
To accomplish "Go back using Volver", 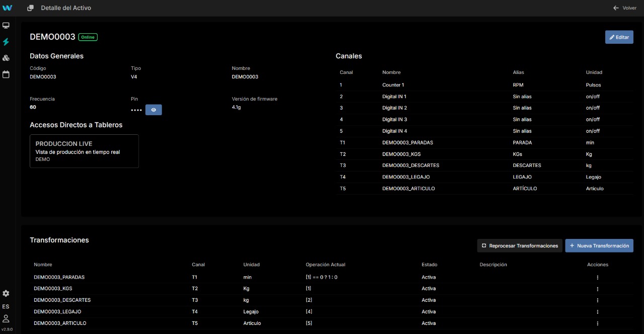I will click(624, 8).
